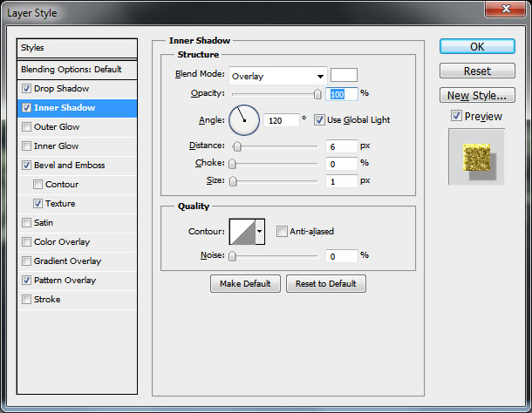
Task: Click the New Style... button
Action: 477,95
